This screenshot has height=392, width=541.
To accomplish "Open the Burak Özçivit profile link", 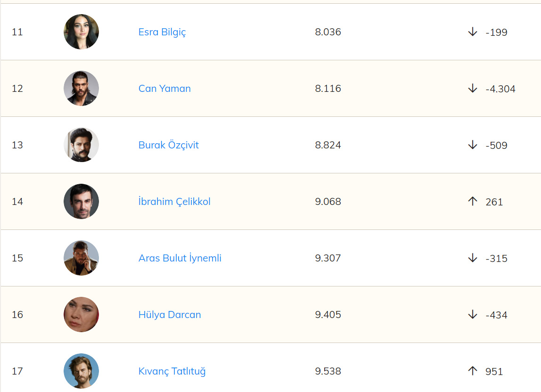I will [x=169, y=145].
